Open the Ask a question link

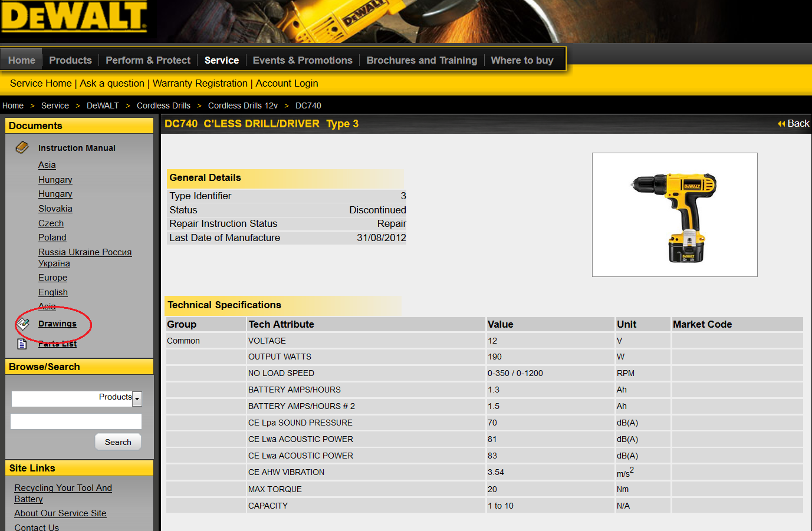pos(112,84)
